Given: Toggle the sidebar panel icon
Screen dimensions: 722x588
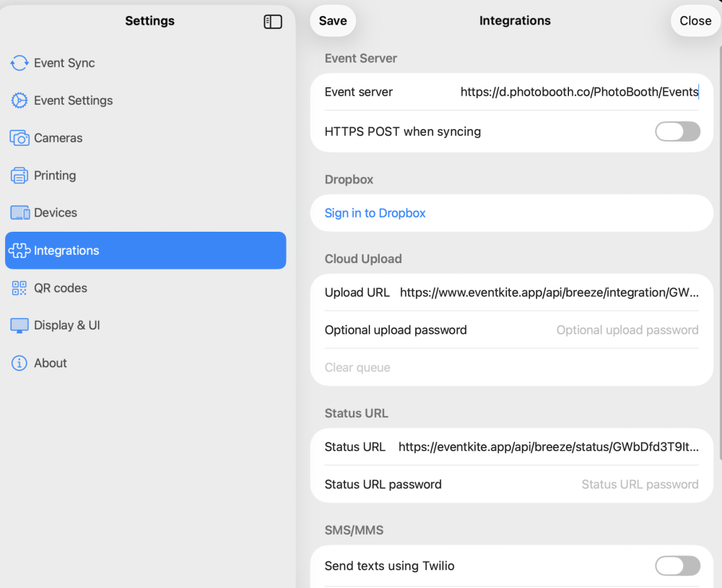Looking at the screenshot, I should click(273, 22).
